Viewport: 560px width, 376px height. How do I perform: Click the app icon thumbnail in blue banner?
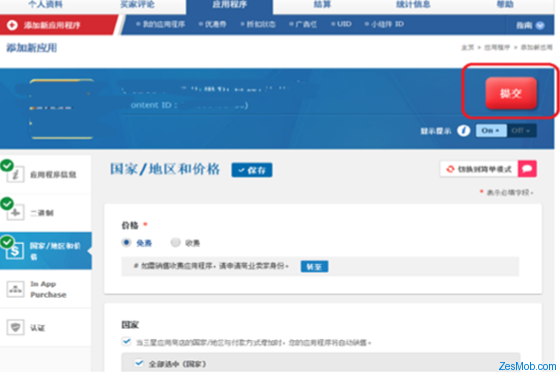click(62, 109)
